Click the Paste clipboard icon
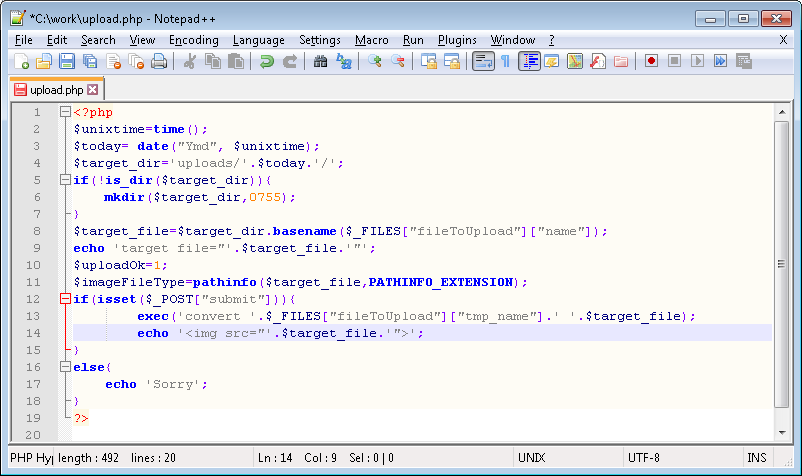Image resolution: width=802 pixels, height=476 pixels. [x=236, y=61]
